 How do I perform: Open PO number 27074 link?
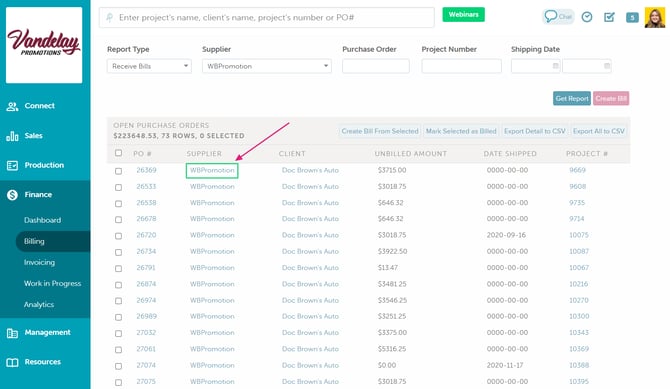point(146,365)
